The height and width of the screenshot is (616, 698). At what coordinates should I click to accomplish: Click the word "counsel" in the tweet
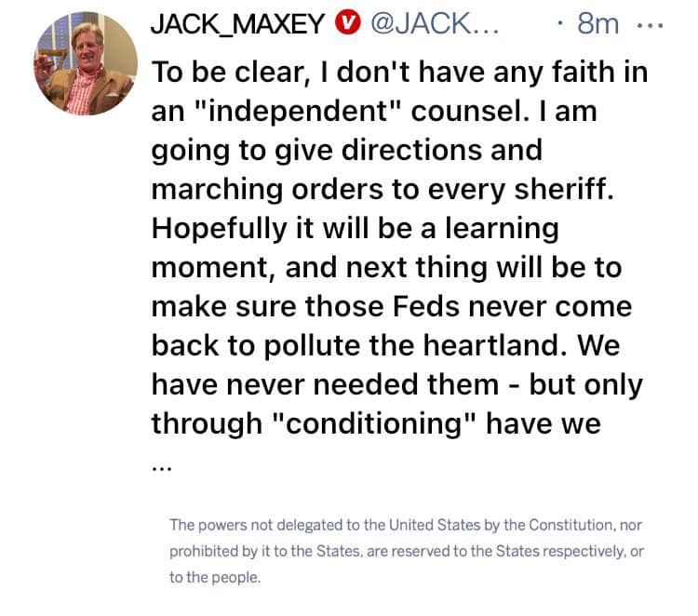click(x=450, y=110)
